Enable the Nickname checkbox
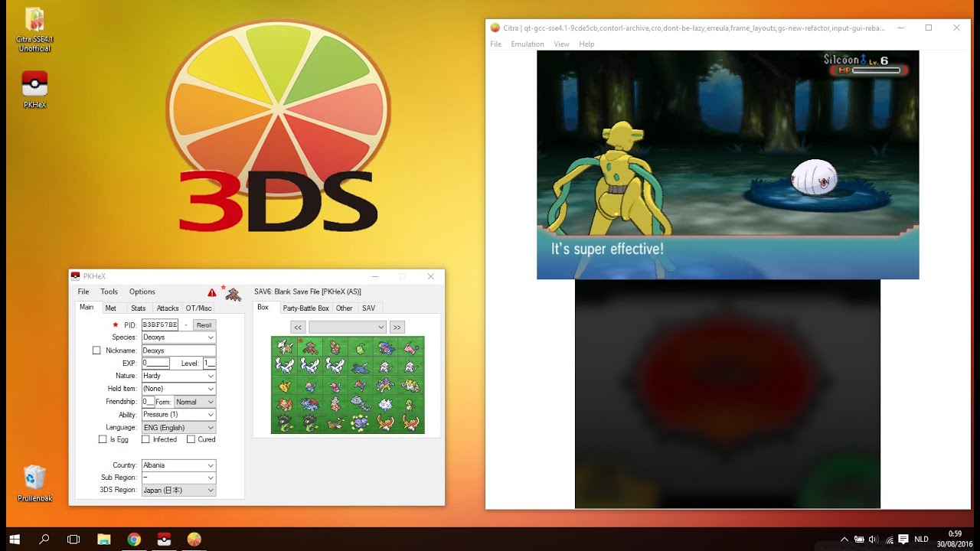 point(96,350)
